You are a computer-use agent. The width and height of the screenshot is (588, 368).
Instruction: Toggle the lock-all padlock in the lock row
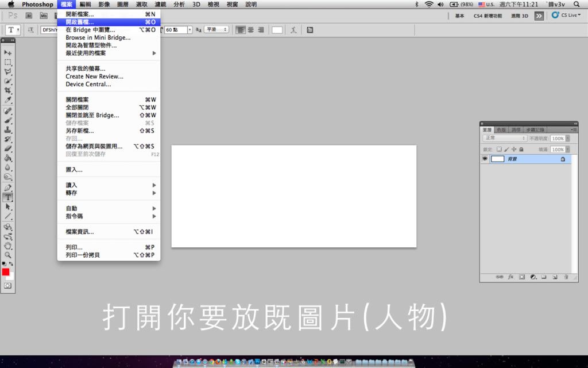pos(522,149)
